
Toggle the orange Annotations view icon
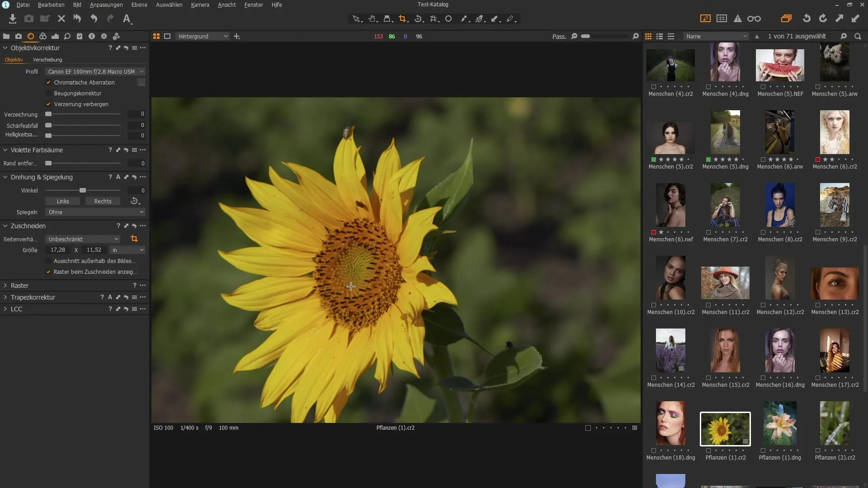click(x=705, y=19)
